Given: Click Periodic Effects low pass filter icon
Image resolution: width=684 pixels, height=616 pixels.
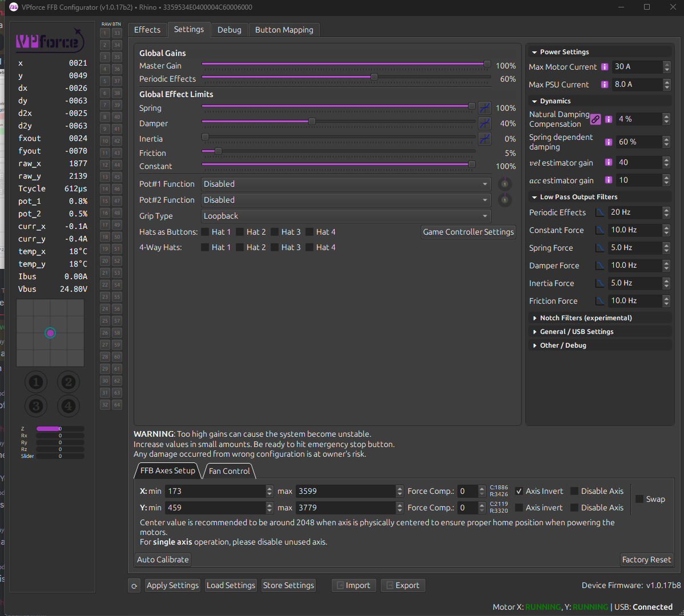Looking at the screenshot, I should point(600,212).
